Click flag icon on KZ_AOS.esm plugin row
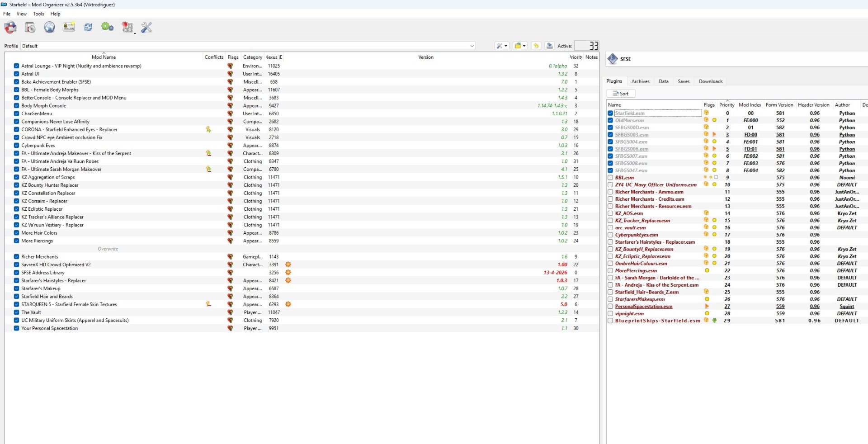Screen dimensions: 868x444 [x=706, y=213]
